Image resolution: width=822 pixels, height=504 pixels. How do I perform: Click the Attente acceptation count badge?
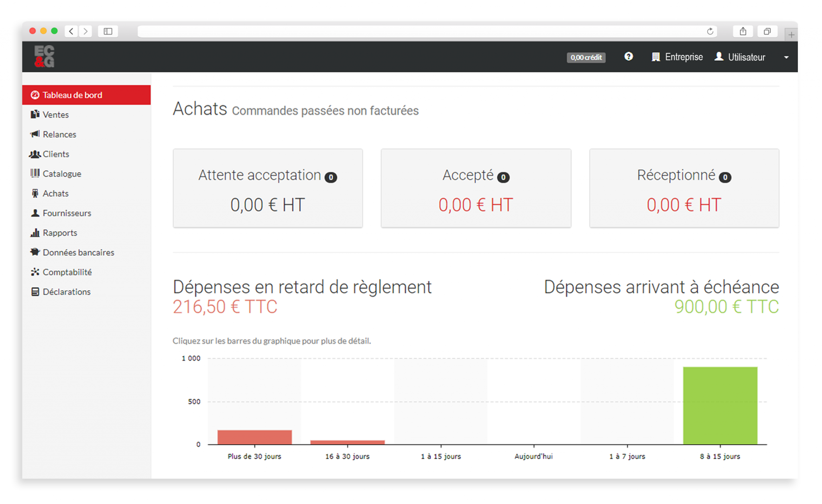click(331, 177)
